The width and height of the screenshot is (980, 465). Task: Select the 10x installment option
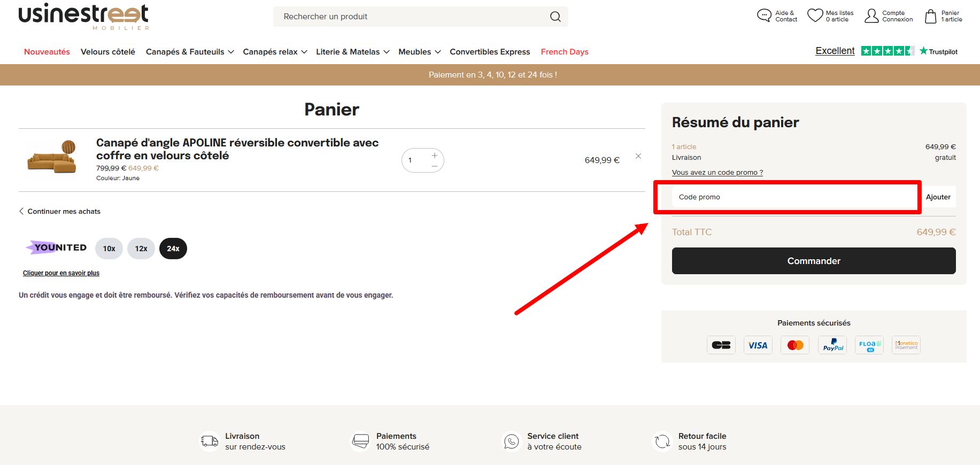[x=109, y=249]
